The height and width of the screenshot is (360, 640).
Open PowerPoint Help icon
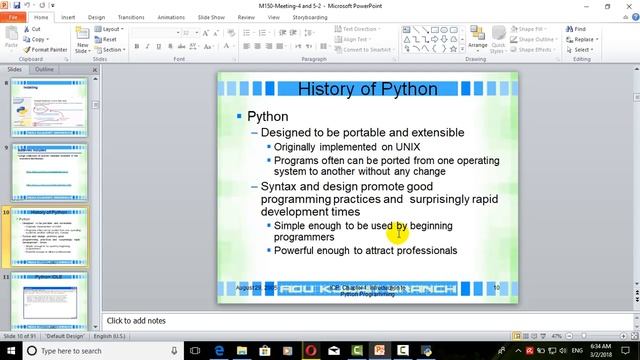(x=636, y=17)
